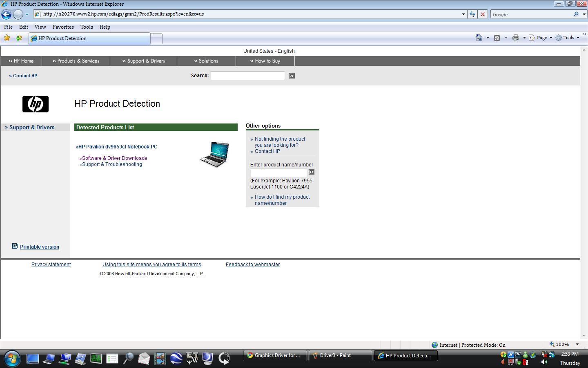Image resolution: width=588 pixels, height=368 pixels.
Task: Expand the Print options dropdown arrow
Action: click(x=524, y=38)
